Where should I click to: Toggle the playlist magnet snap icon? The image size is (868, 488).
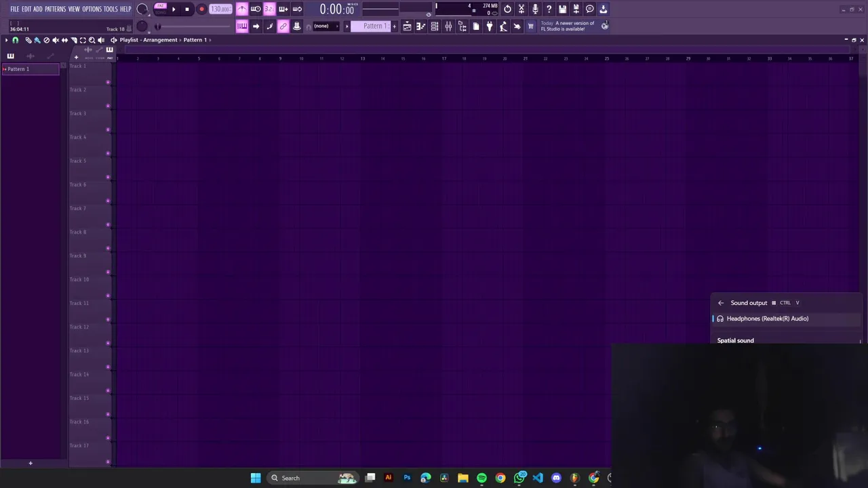(x=15, y=40)
